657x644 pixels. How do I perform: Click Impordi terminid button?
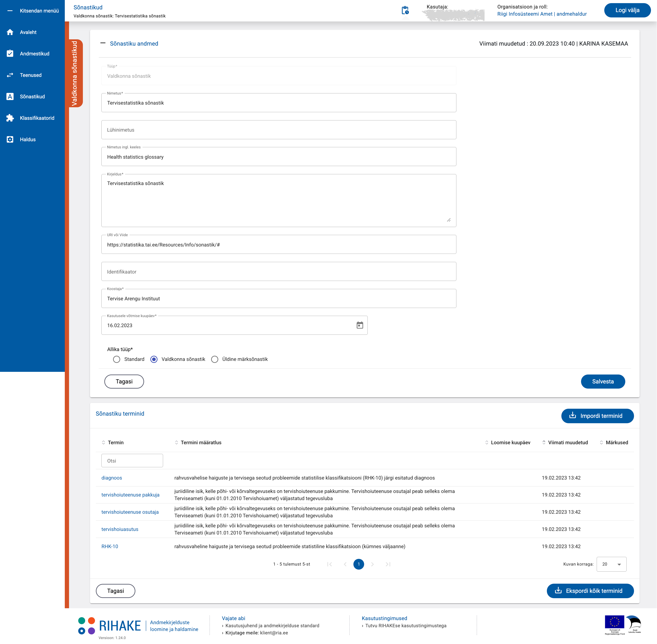[x=597, y=416]
